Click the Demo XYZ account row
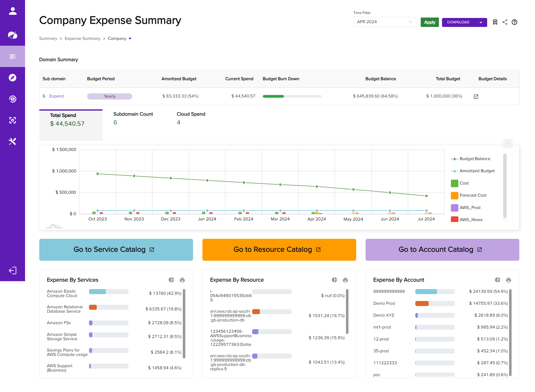 tap(440, 315)
